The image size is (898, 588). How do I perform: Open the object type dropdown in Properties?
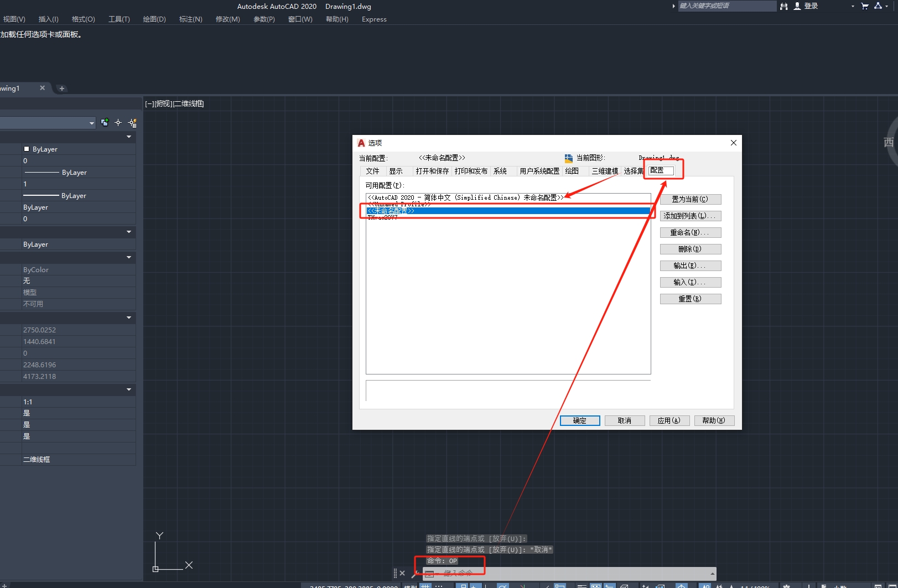(x=91, y=123)
